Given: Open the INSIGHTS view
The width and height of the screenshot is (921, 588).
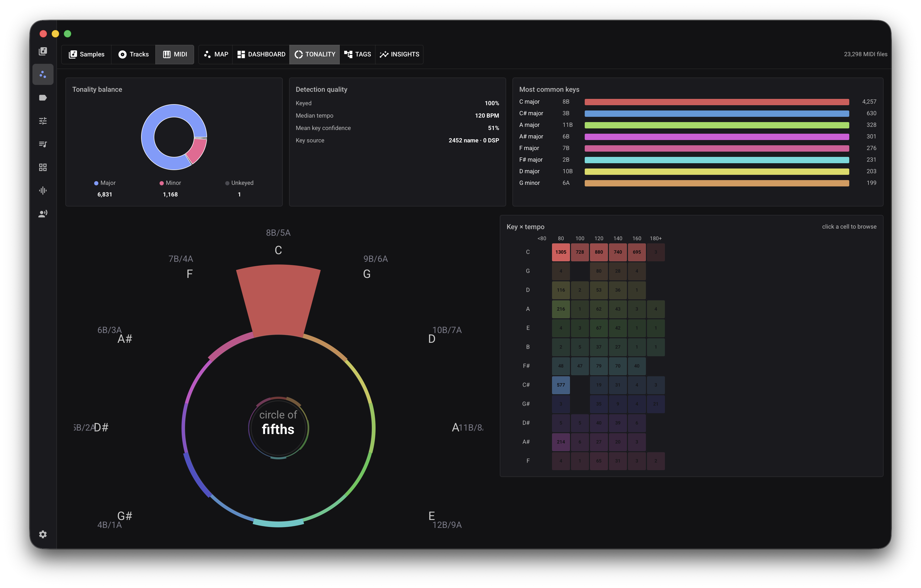Looking at the screenshot, I should coord(399,54).
